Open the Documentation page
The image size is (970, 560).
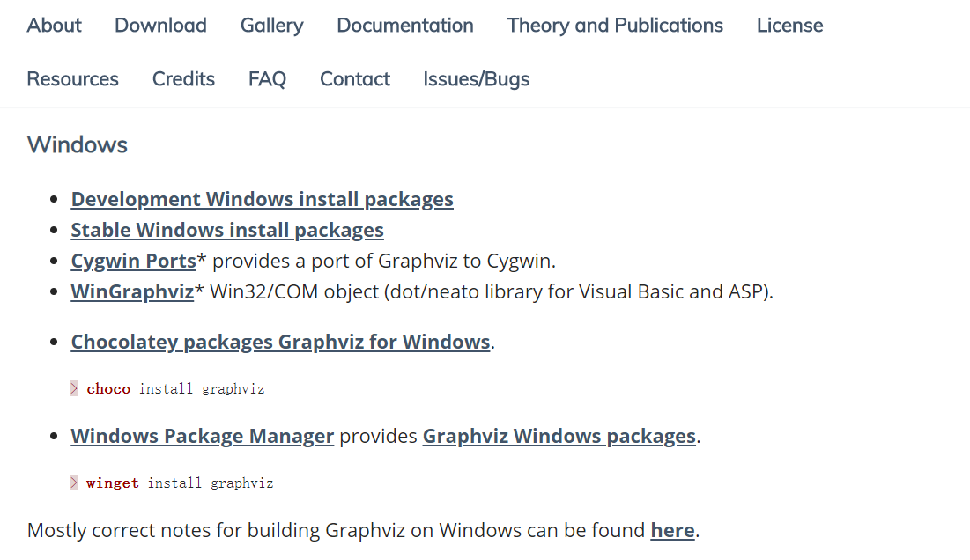click(x=404, y=26)
